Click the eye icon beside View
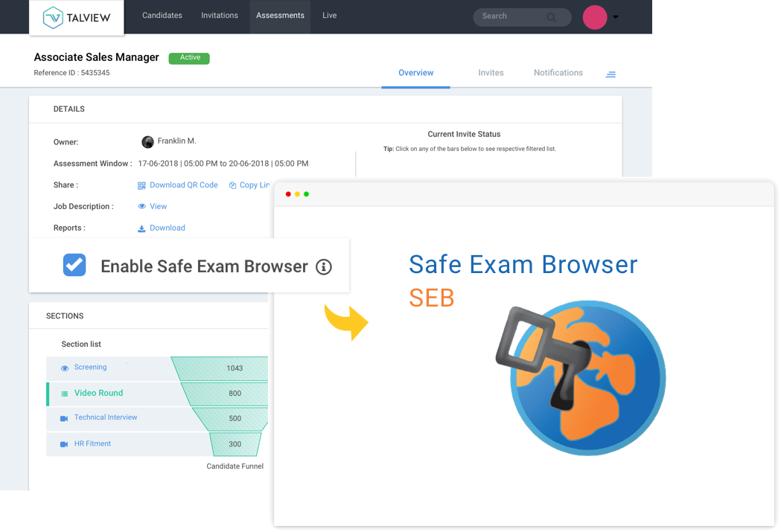The width and height of the screenshot is (781, 532). click(x=142, y=207)
